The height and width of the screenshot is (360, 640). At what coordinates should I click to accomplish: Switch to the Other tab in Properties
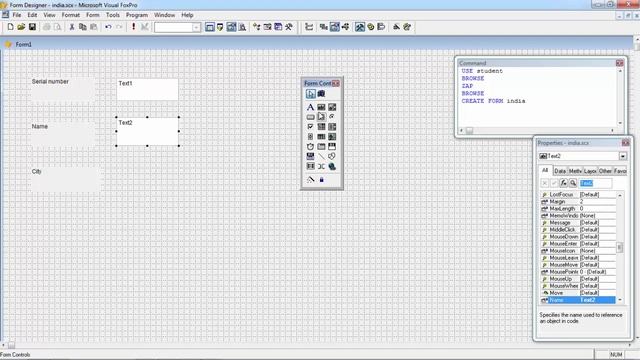(605, 171)
